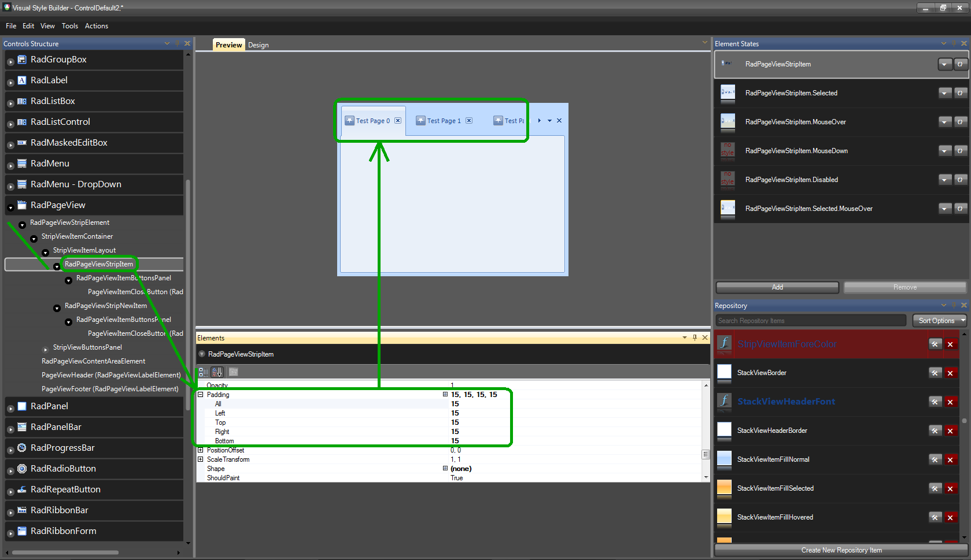Open the Tools menu
Image resolution: width=971 pixels, height=560 pixels.
(70, 26)
